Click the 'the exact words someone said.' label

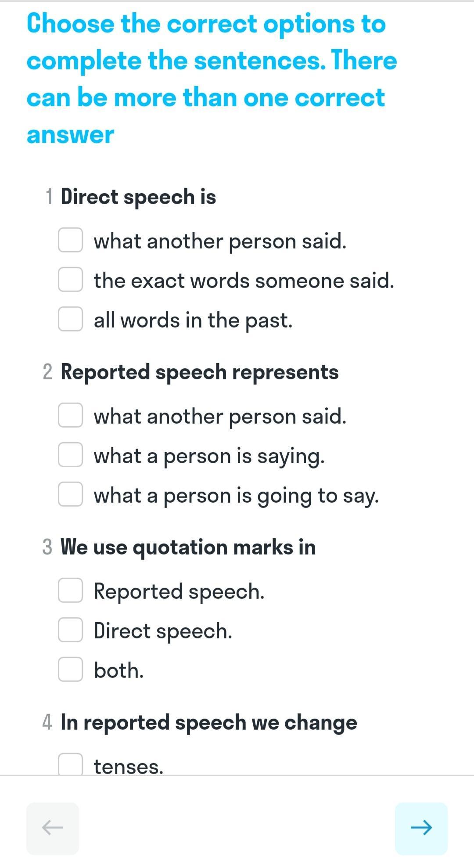tap(244, 281)
